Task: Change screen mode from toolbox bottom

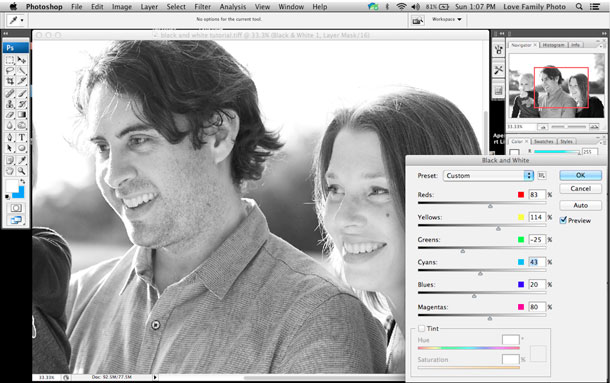Action: point(16,220)
